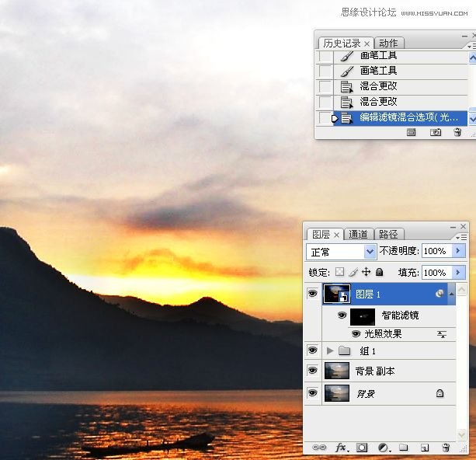Toggle 智能滤镜 smart filters visibility
Viewport: 476px width, 460px height.
tap(342, 315)
